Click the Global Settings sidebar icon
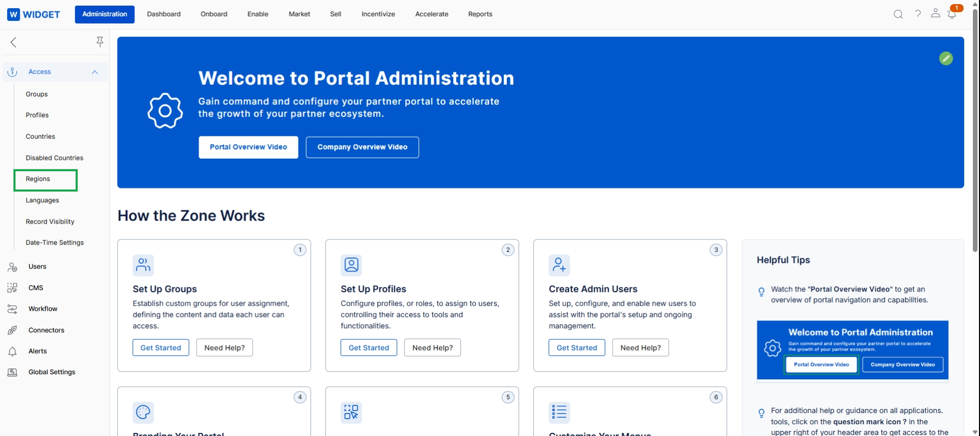Viewport: 980px width, 436px height. [x=13, y=372]
